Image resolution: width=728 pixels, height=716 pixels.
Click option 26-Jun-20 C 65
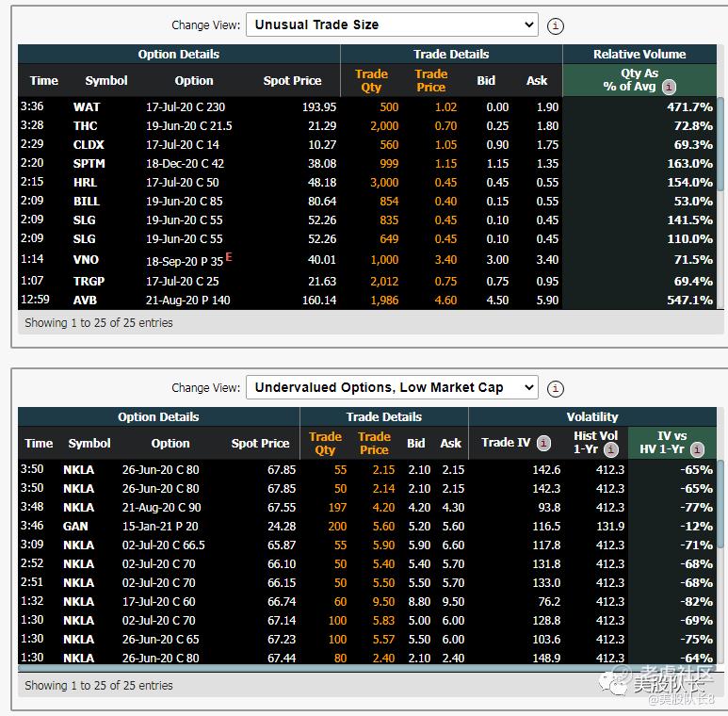click(x=161, y=640)
